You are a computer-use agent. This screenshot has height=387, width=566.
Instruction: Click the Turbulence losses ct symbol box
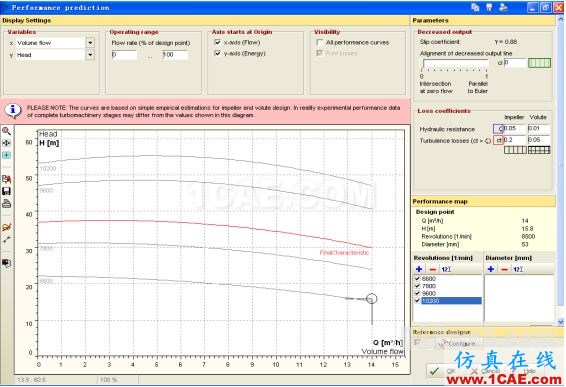pos(498,140)
